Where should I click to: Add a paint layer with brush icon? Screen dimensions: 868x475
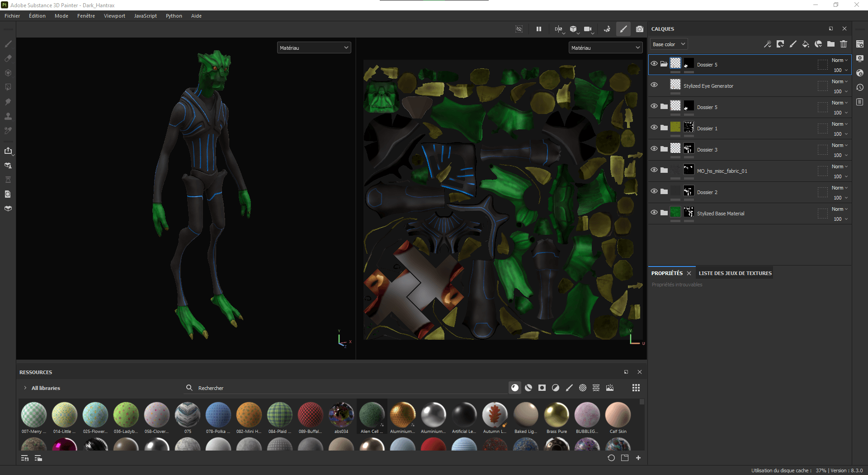pyautogui.click(x=793, y=44)
